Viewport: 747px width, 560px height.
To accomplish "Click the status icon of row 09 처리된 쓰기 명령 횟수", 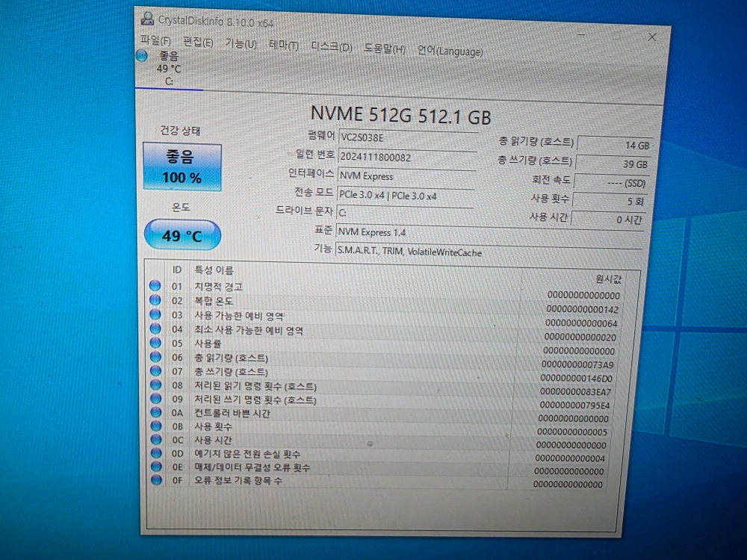I will (x=156, y=398).
